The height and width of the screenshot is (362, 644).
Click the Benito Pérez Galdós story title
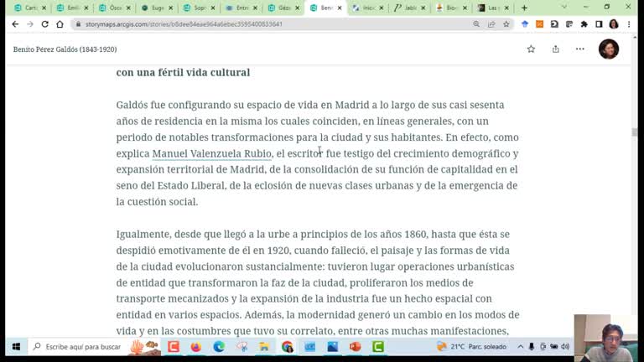[65, 49]
